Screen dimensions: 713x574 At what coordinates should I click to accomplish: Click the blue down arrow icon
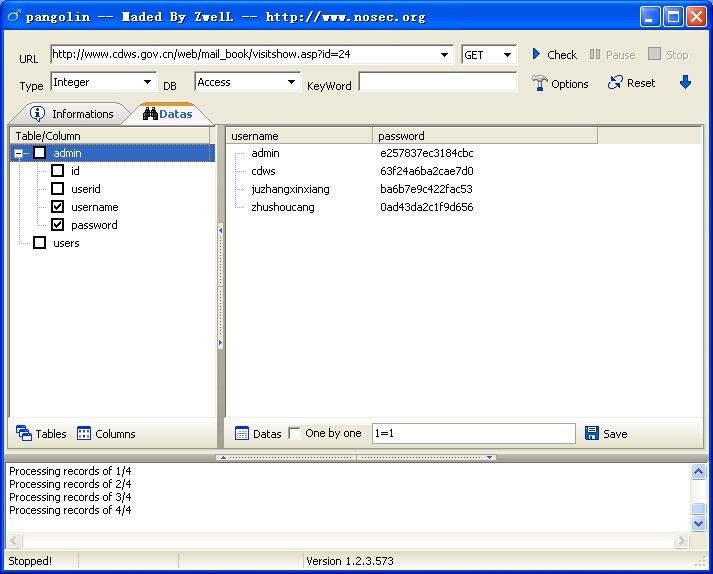[685, 82]
